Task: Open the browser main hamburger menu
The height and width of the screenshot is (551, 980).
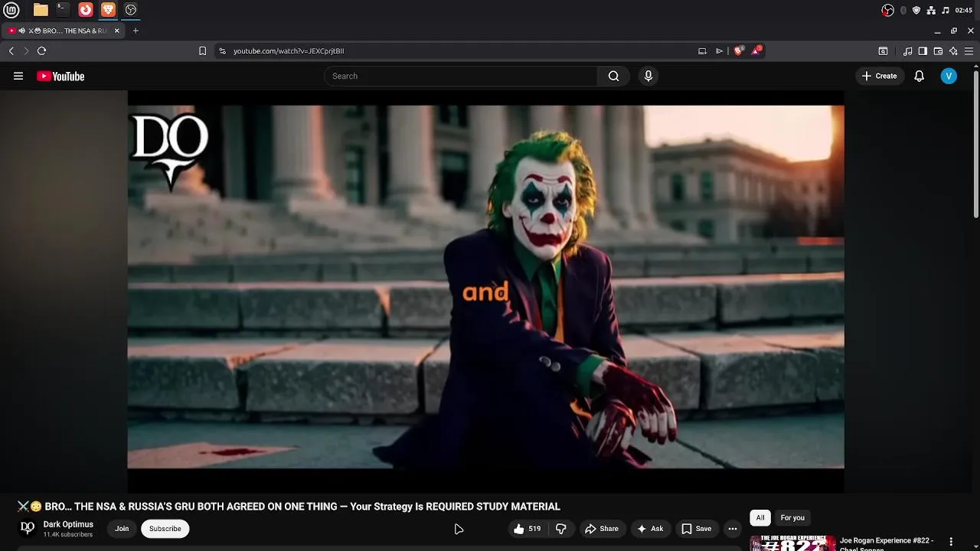Action: coord(969,51)
